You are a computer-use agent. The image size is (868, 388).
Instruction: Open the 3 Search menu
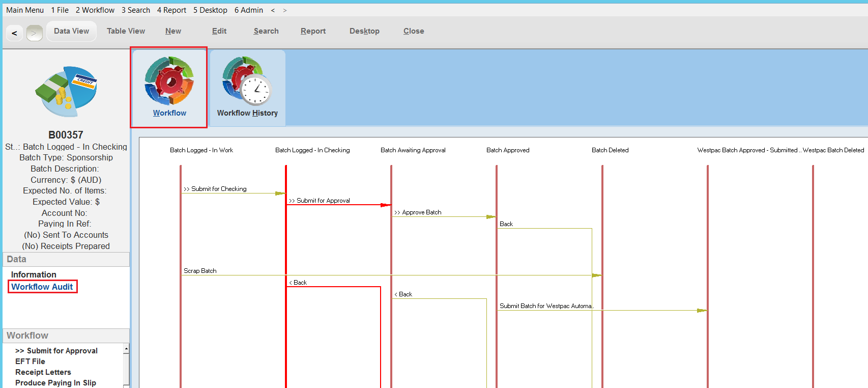click(x=136, y=10)
